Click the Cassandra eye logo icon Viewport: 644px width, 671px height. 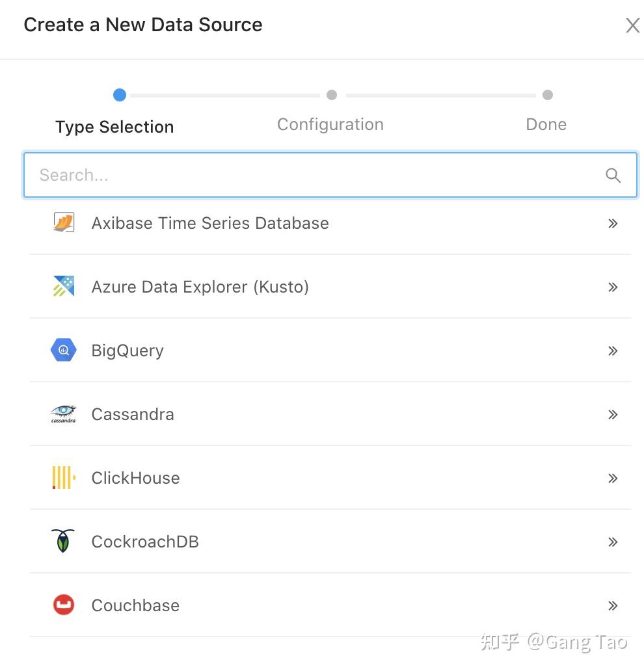click(x=64, y=414)
